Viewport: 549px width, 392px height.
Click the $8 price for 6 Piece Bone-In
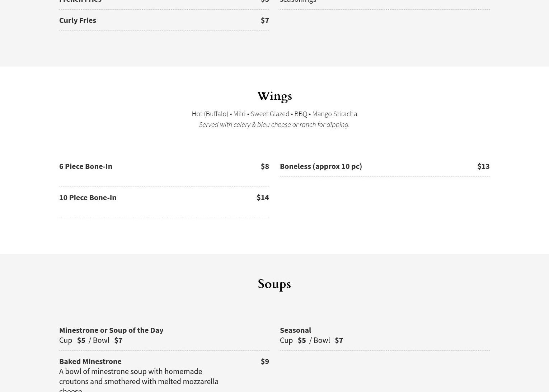[x=265, y=166]
